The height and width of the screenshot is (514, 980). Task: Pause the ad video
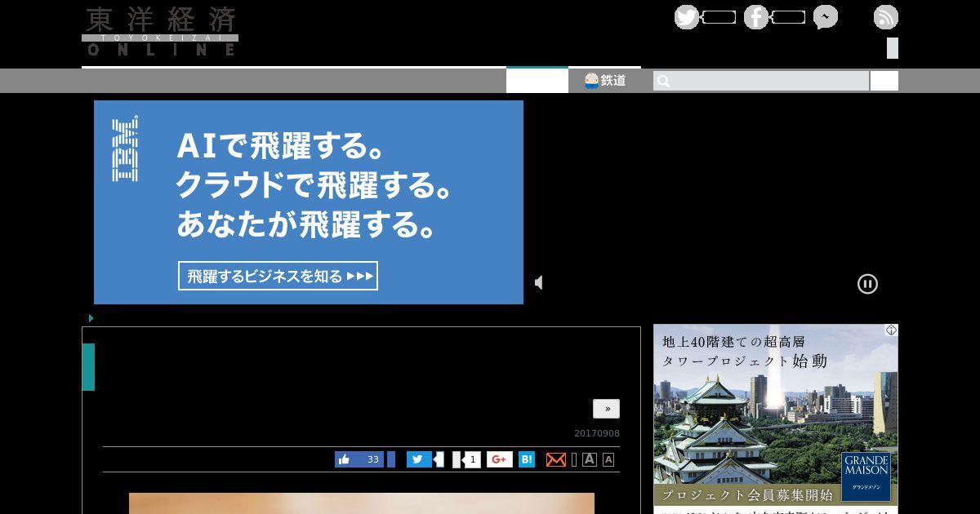tap(867, 284)
